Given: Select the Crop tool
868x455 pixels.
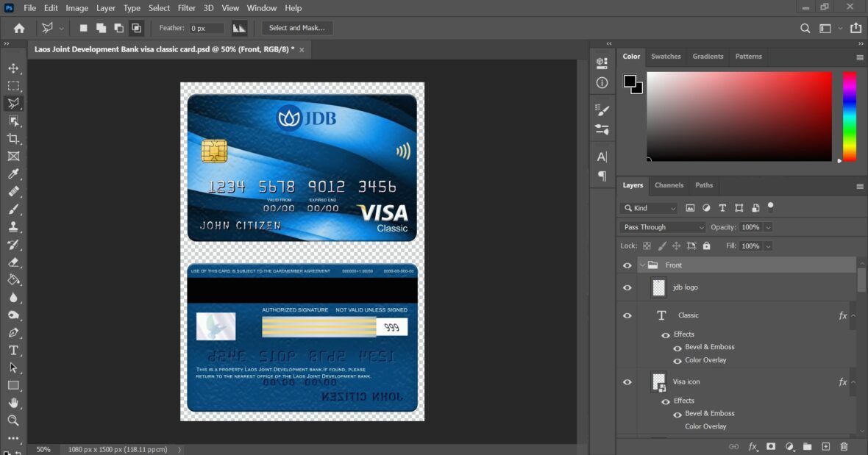Looking at the screenshot, I should [x=13, y=139].
